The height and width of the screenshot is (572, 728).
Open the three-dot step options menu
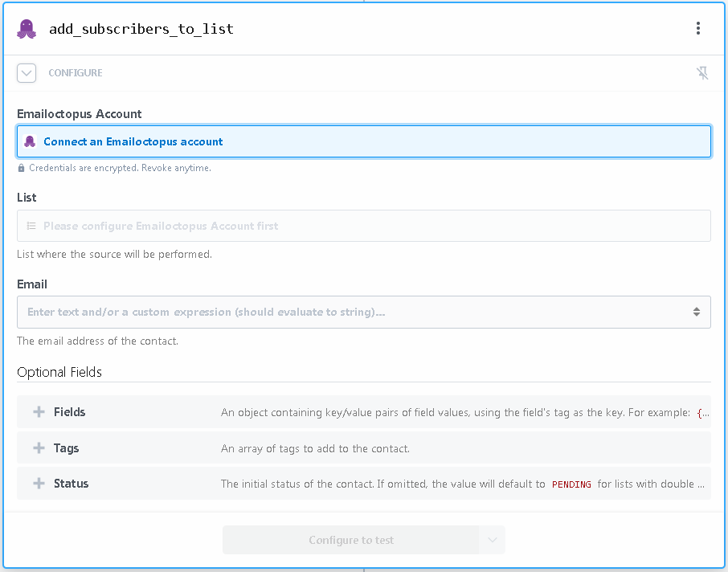(x=697, y=28)
